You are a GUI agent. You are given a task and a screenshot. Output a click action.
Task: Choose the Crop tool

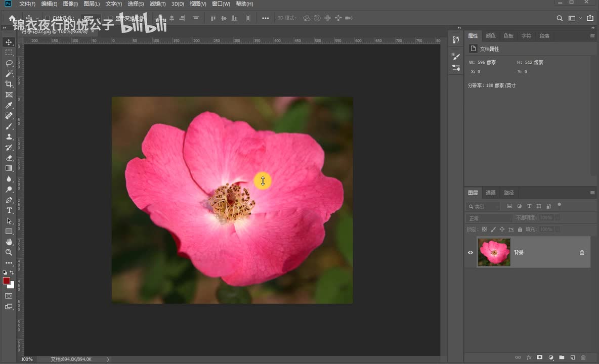pyautogui.click(x=9, y=84)
